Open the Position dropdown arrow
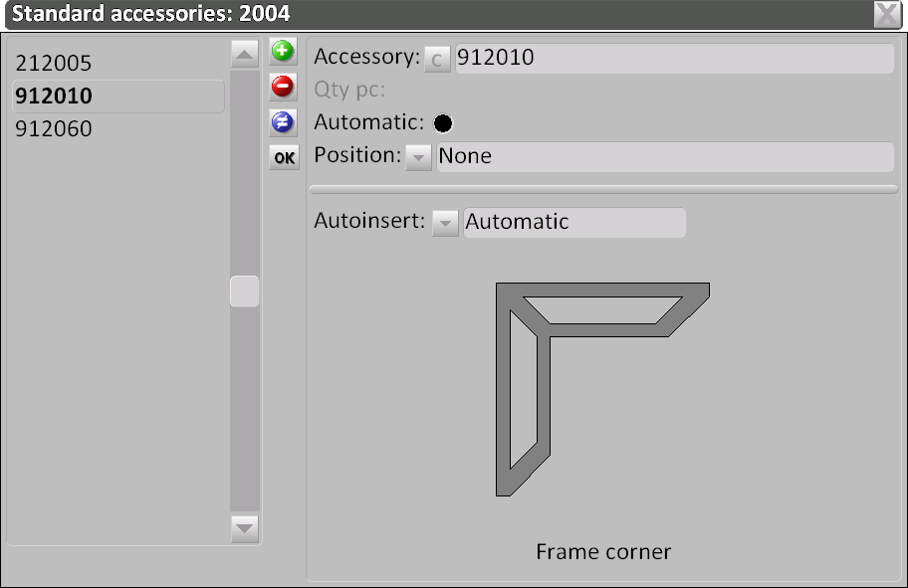Viewport: 908px width, 588px height. click(418, 157)
